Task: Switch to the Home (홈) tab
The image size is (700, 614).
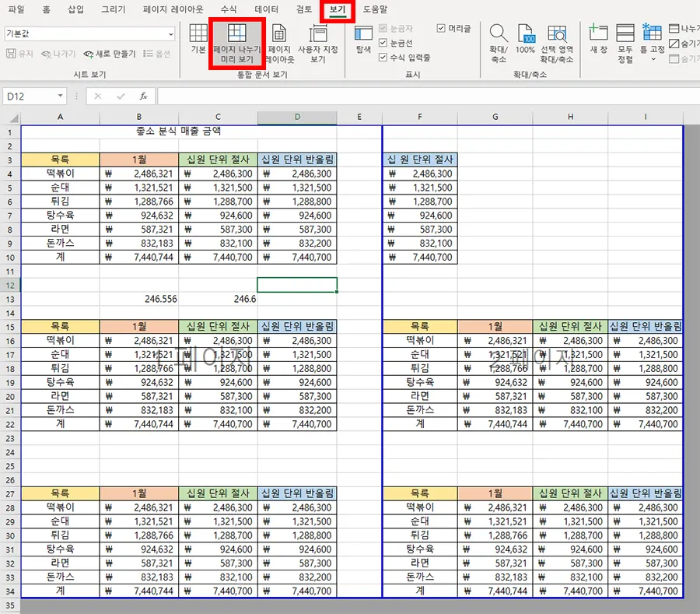Action: point(46,9)
